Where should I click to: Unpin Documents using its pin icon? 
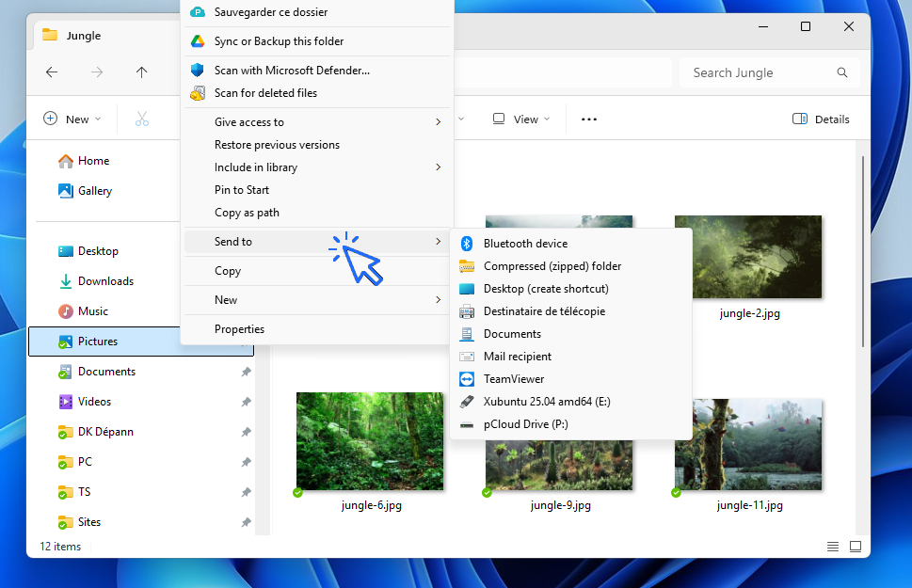[246, 372]
